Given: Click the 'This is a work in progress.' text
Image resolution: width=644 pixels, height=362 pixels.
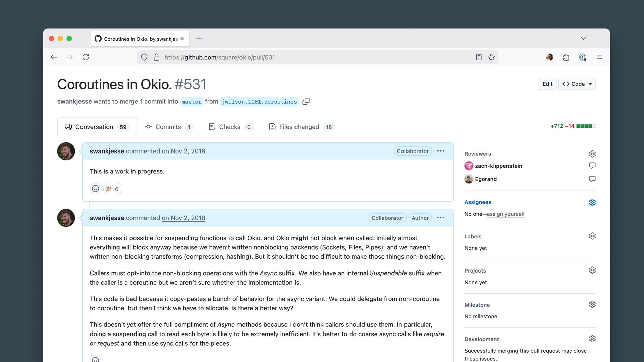Looking at the screenshot, I should (x=127, y=171).
